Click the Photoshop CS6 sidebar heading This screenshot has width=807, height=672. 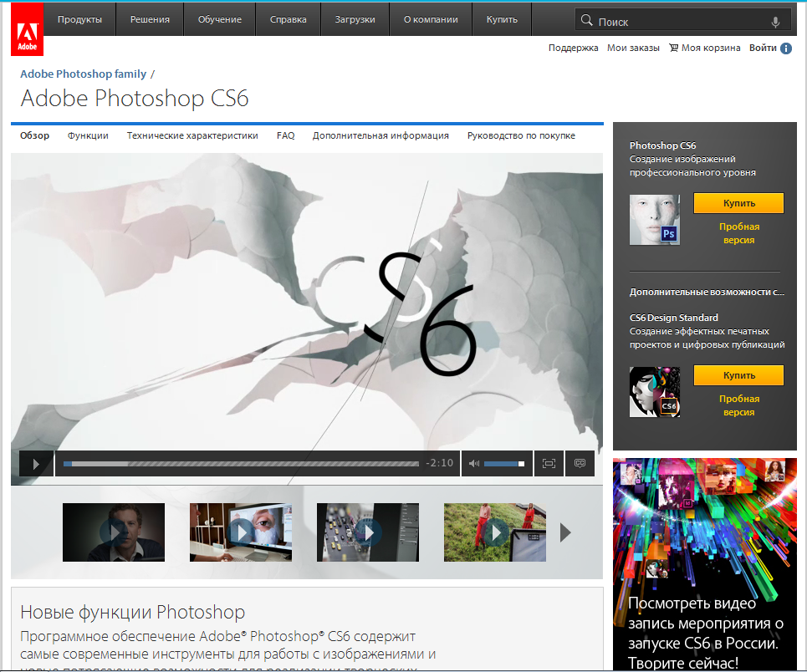662,145
